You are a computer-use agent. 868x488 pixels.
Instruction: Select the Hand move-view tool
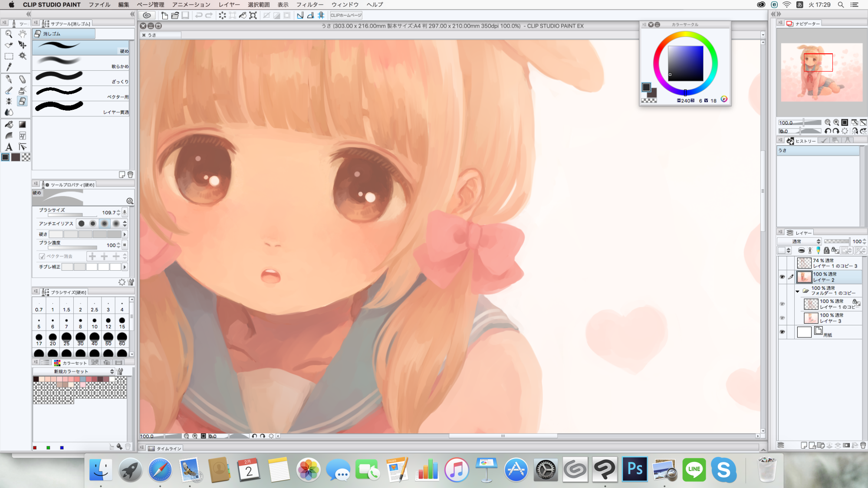[x=23, y=34]
